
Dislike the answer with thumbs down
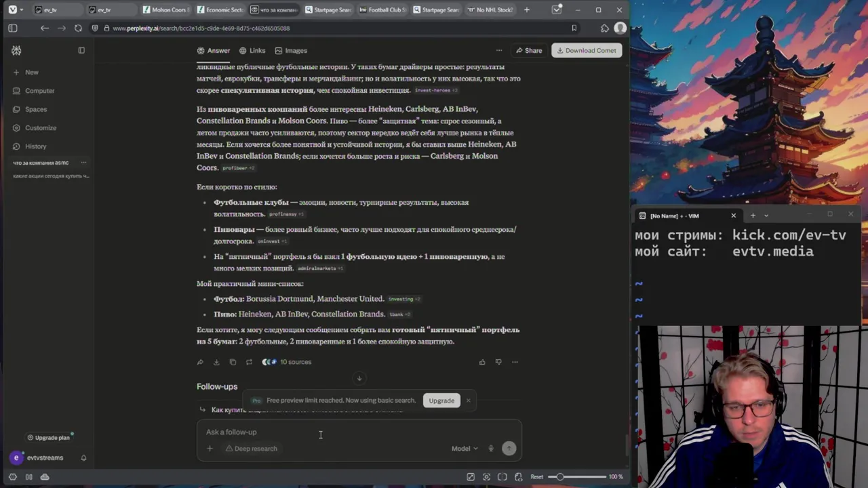(498, 362)
